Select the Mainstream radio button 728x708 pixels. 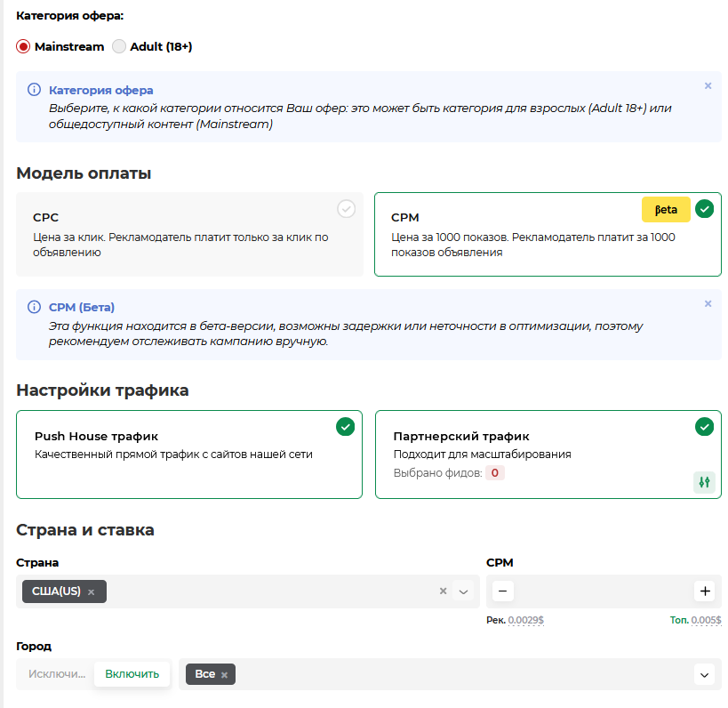(x=23, y=46)
